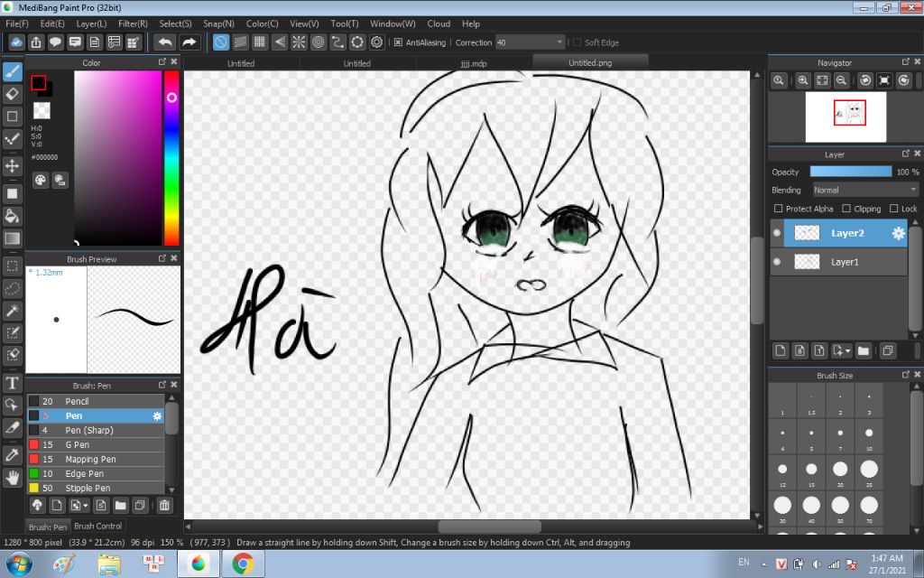Click the Navigator canvas thumbnail
Screen dimensions: 924x578
click(845, 117)
